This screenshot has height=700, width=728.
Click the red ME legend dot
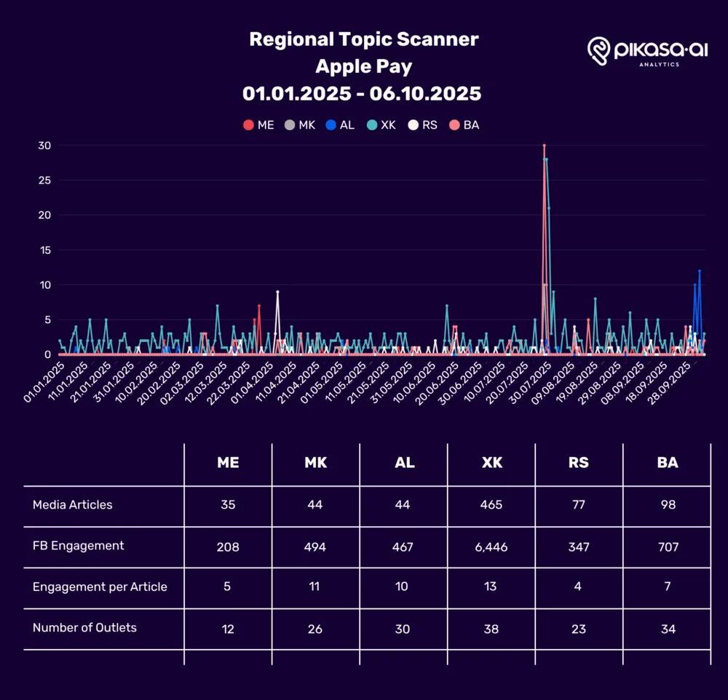pos(248,125)
